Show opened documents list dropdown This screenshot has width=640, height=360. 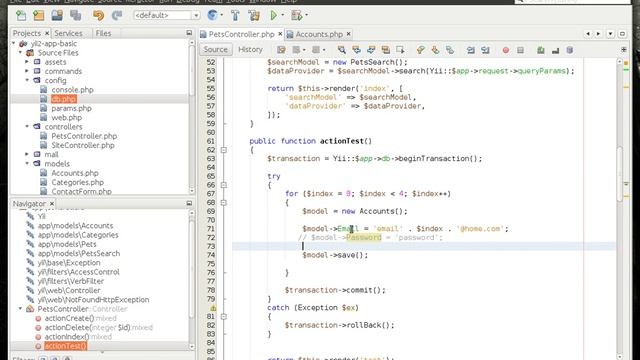(610, 34)
